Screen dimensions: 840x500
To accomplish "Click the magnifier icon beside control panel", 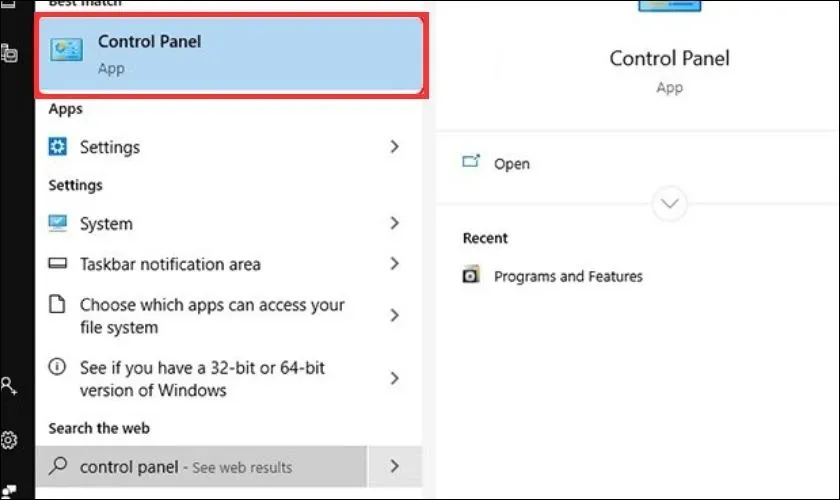I will (x=60, y=466).
